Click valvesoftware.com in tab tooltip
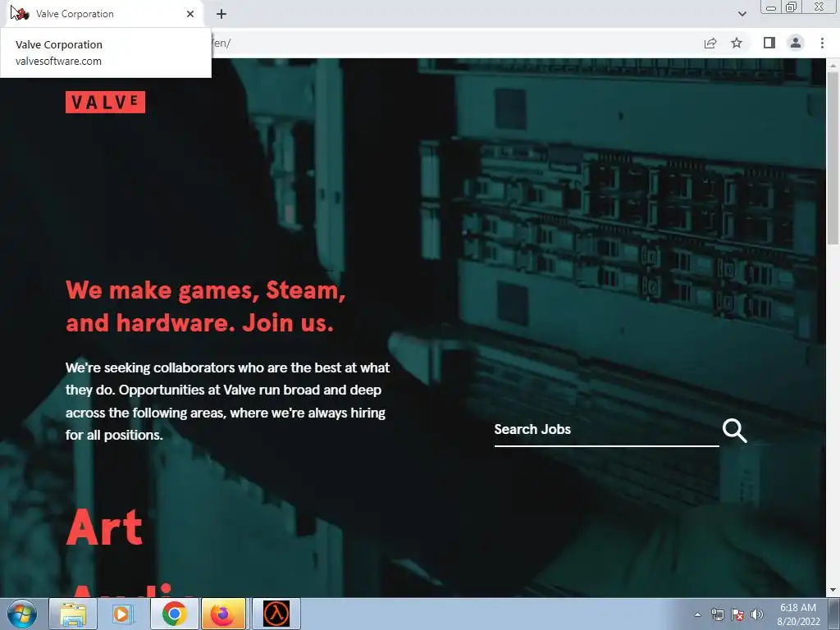 [58, 61]
